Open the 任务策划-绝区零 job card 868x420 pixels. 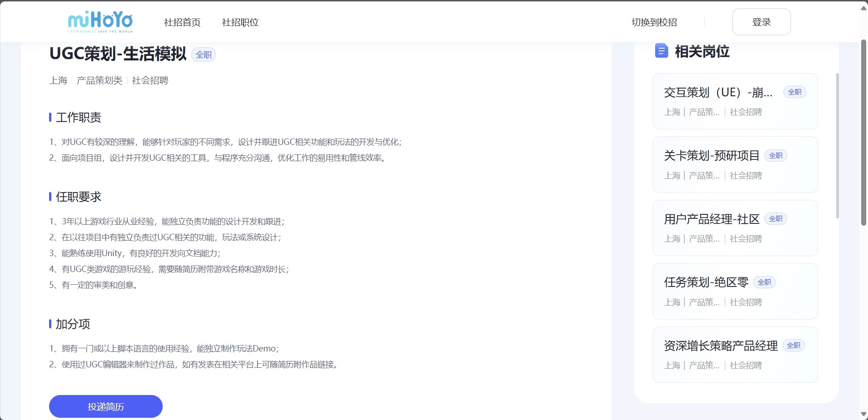[734, 292]
